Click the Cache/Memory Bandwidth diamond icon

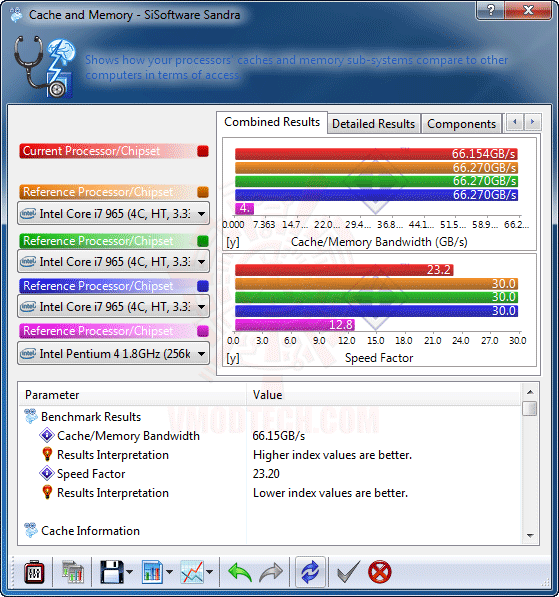(x=47, y=435)
